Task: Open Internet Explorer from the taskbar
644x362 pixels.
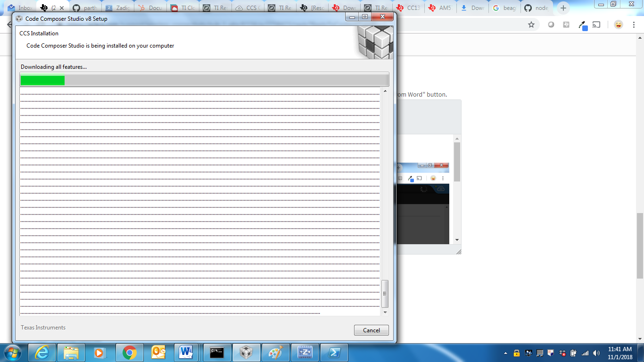Action: 42,353
